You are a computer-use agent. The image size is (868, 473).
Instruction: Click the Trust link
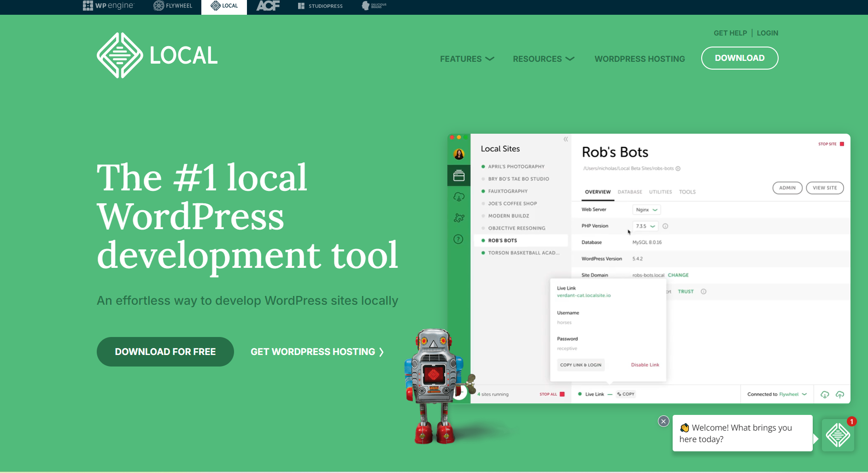coord(686,291)
